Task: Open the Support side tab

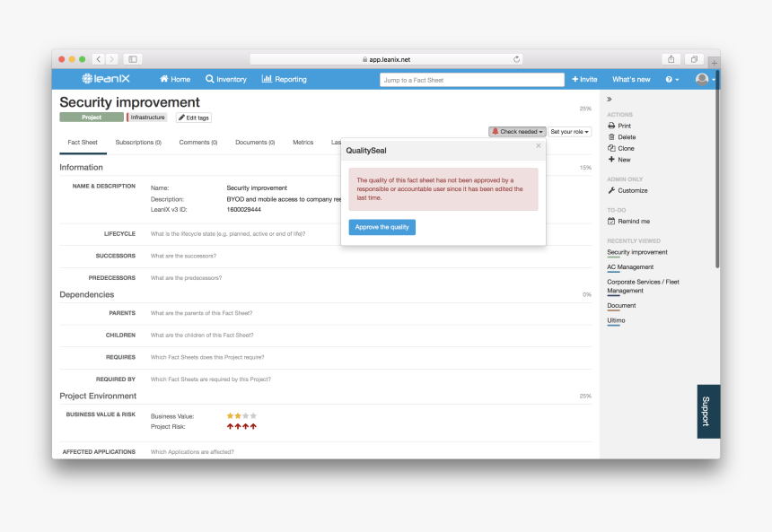Action: (x=708, y=412)
